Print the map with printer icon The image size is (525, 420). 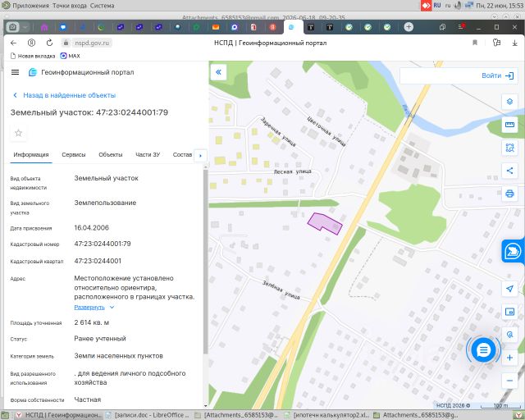tap(509, 194)
